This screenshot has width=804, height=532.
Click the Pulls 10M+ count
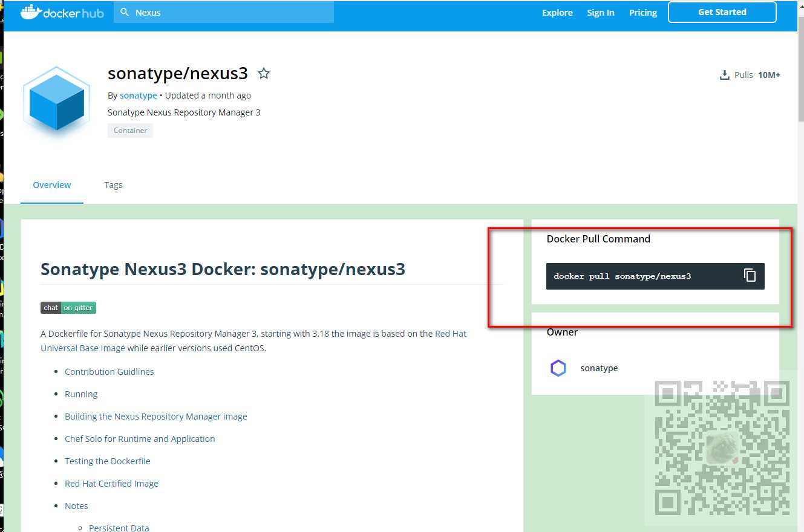[757, 75]
